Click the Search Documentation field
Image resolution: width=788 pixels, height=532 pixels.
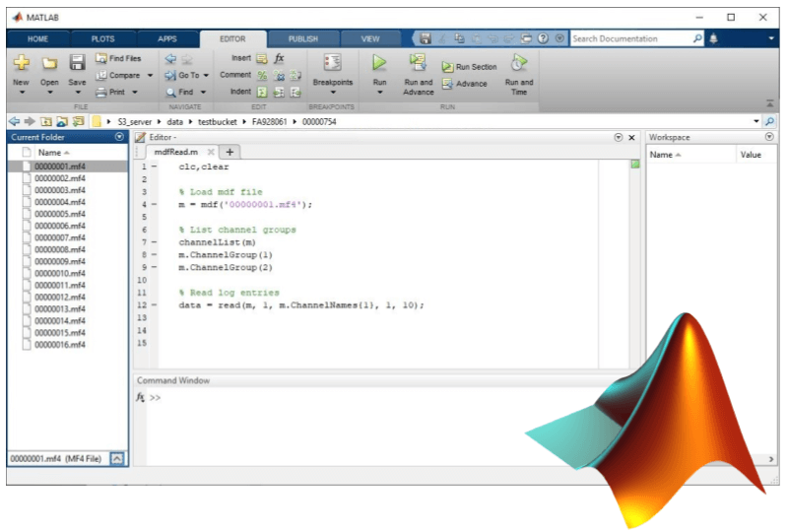[x=630, y=38]
